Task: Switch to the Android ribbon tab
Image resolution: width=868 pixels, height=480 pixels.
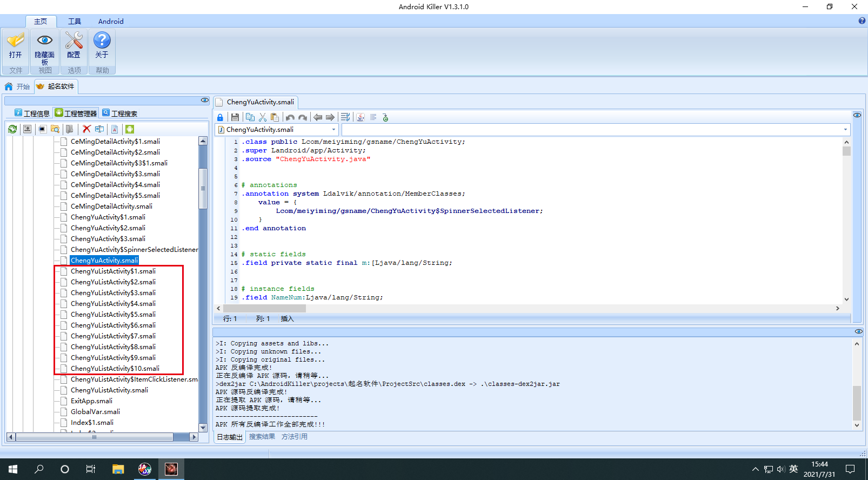Action: pyautogui.click(x=111, y=21)
